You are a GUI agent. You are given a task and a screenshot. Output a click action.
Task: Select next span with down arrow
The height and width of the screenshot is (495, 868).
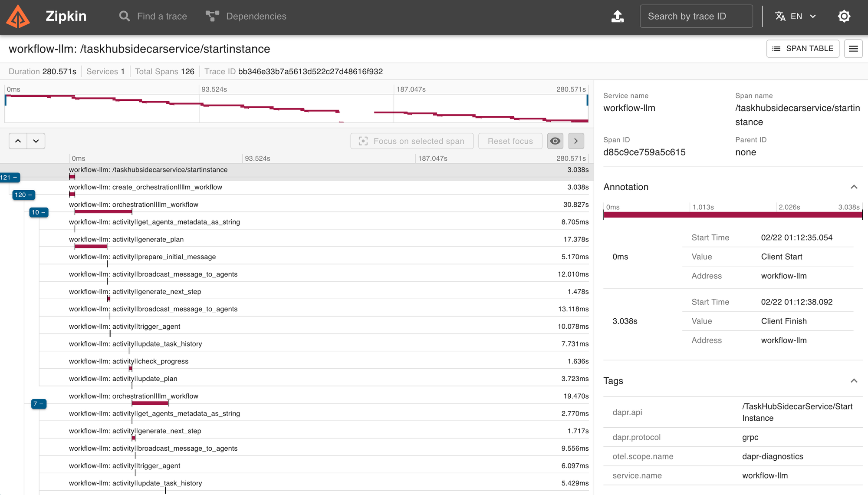click(36, 141)
